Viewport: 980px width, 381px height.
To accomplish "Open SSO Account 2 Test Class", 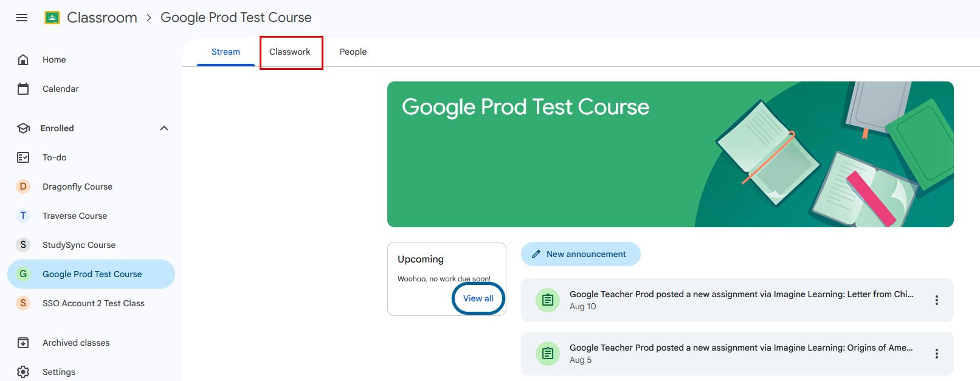I will [91, 303].
